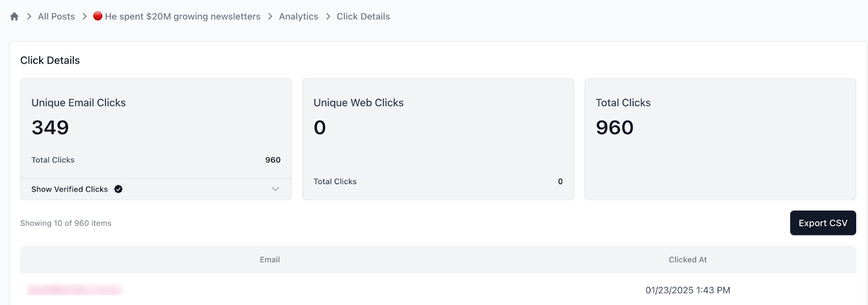868x305 pixels.
Task: Sort by the Clicked At column header
Action: click(687, 259)
